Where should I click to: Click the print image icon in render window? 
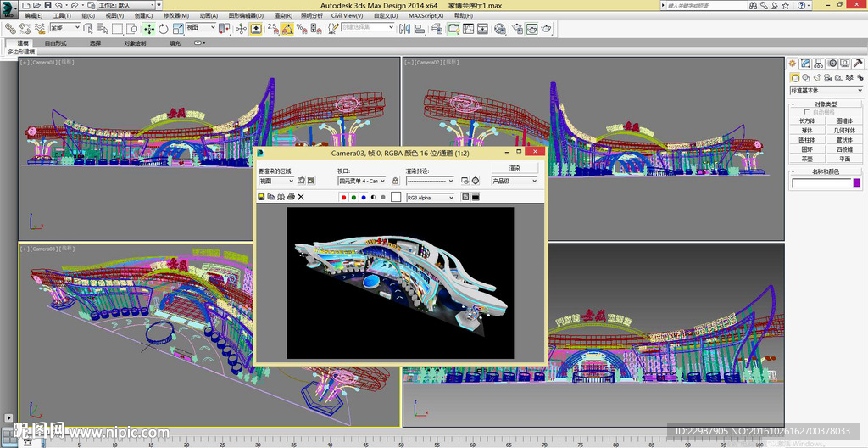(x=291, y=197)
